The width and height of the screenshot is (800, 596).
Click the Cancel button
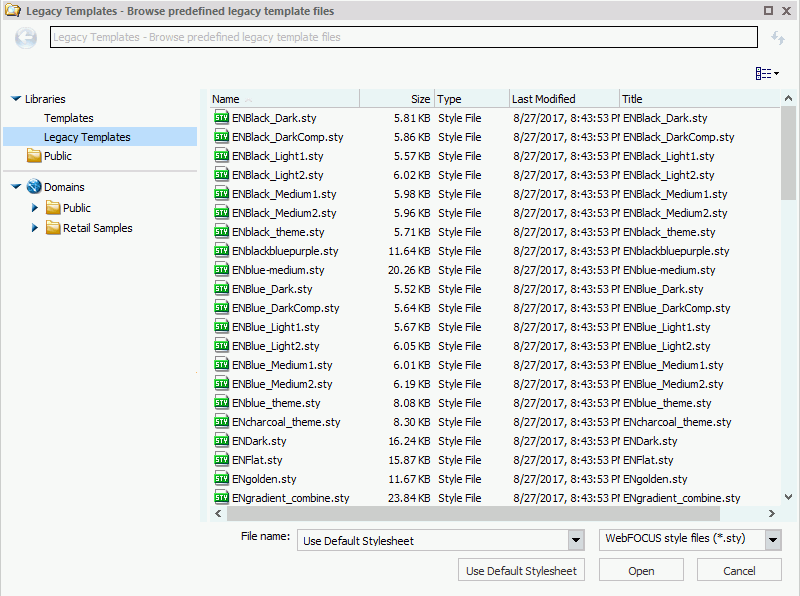point(739,570)
